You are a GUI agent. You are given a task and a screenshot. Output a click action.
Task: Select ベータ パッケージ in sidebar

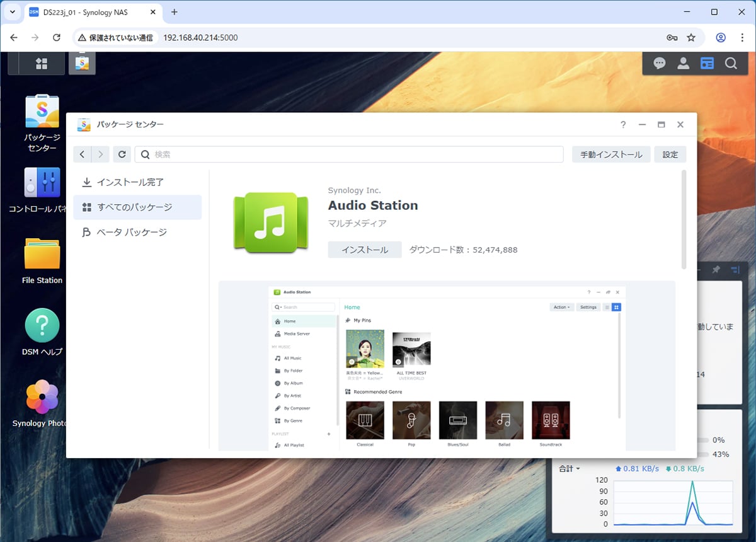(131, 233)
